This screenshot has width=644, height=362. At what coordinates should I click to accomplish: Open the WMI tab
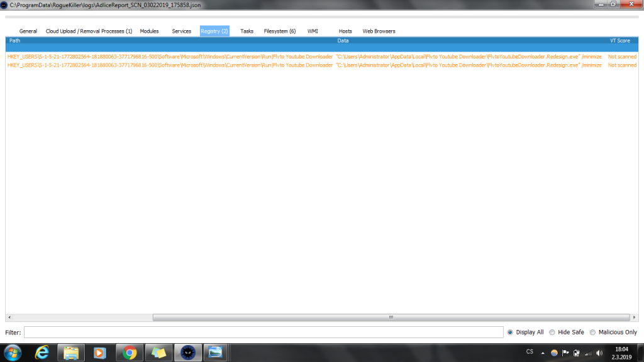point(313,31)
